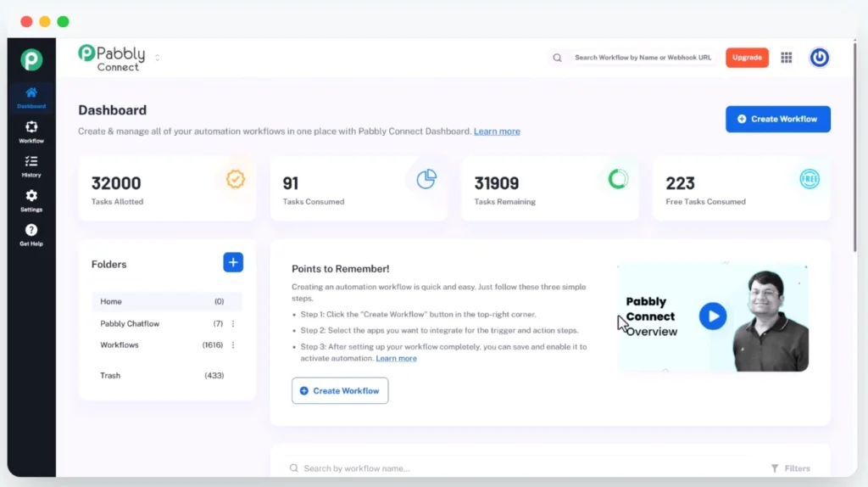This screenshot has width=868, height=487.
Task: Click the Folders panel heading
Action: pyautogui.click(x=109, y=264)
